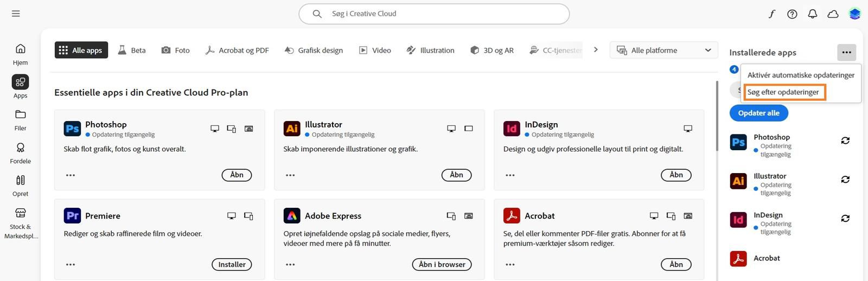This screenshot has height=281, width=868.
Task: Open Fordele in sidebar
Action: click(20, 153)
